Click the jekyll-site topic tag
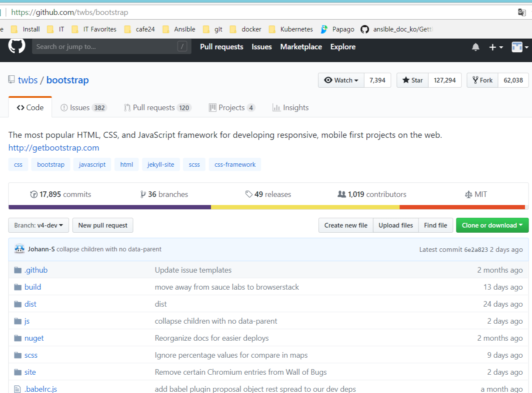Screen dimensions: 532x393 (x=161, y=165)
